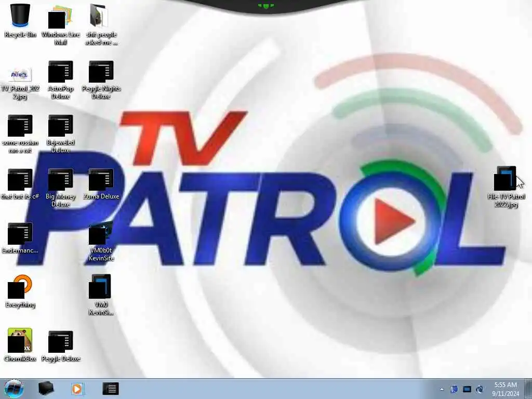
Task: Click the network monitor tray icon
Action: click(x=467, y=389)
